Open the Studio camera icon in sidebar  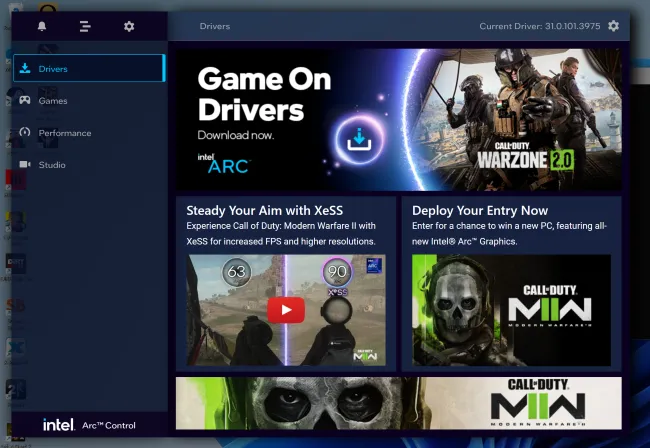[24, 165]
